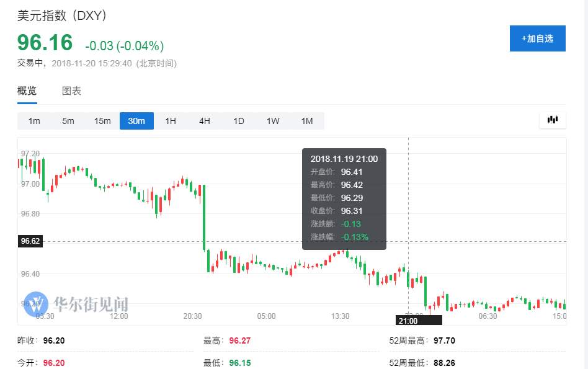Click the 97.00 y-axis label
The height and width of the screenshot is (369, 588).
[x=30, y=184]
